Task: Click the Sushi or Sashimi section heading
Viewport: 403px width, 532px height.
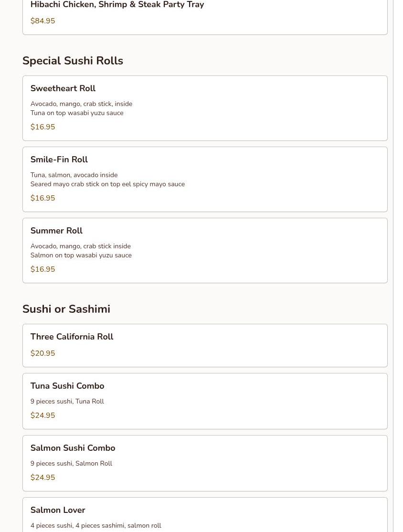Action: coord(66,309)
